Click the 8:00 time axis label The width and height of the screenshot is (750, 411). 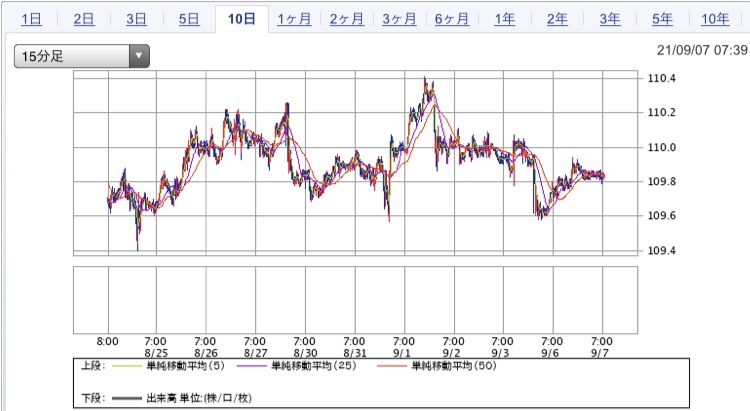(108, 341)
